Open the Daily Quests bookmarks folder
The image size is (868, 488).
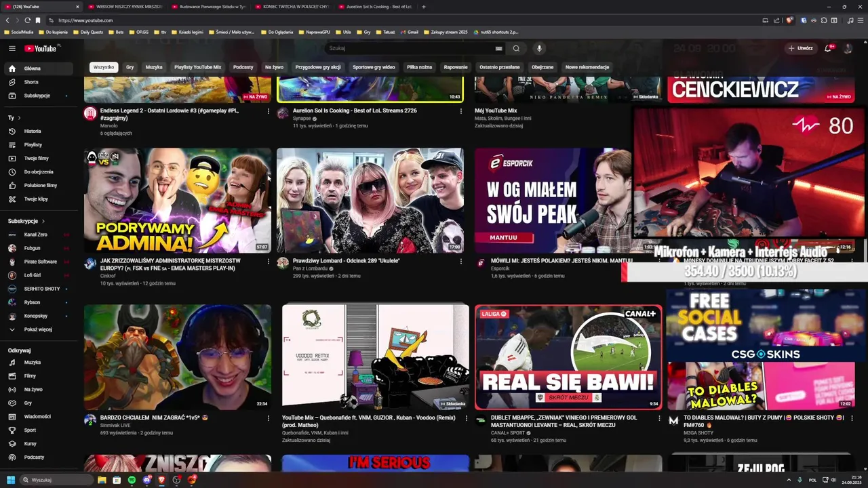coord(88,32)
